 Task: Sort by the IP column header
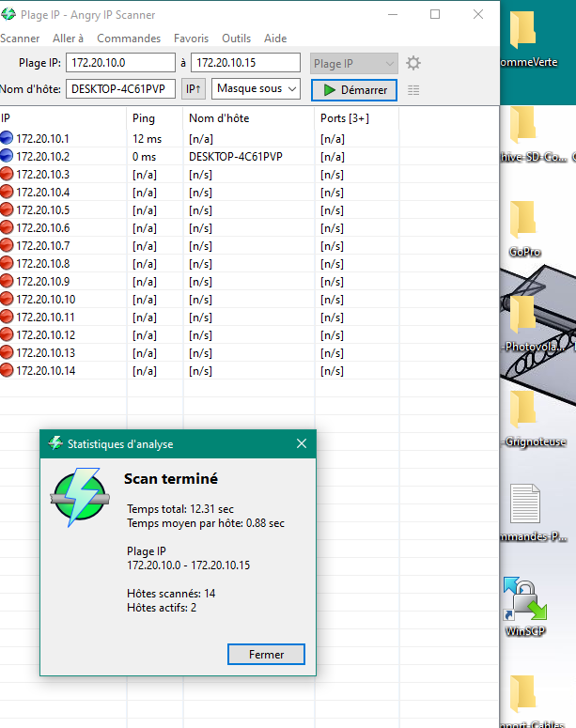[63, 118]
